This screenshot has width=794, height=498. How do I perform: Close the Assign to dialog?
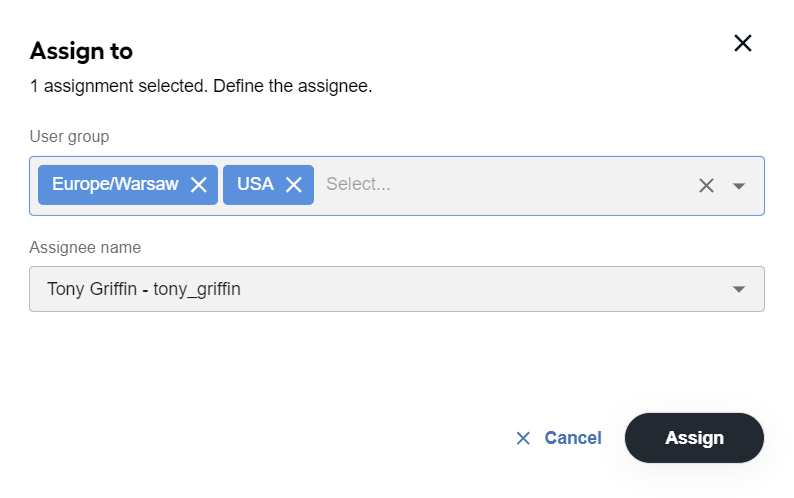742,43
